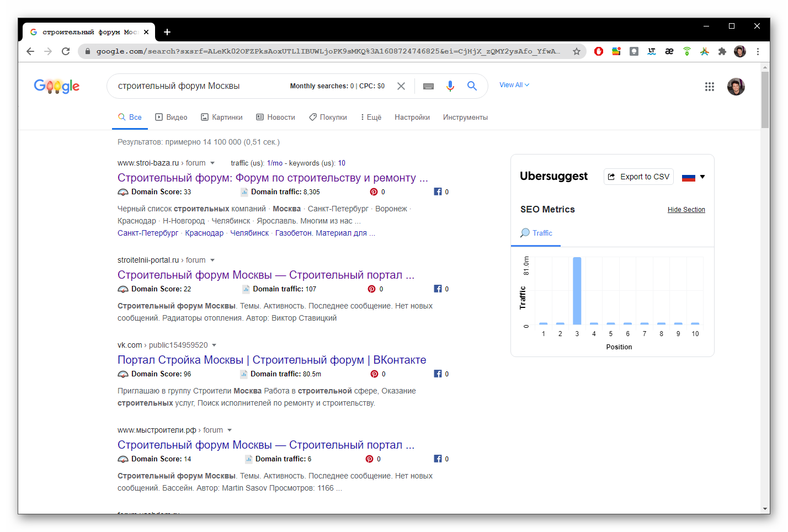Image resolution: width=788 pixels, height=532 pixels.
Task: Expand the View All dropdown
Action: pyautogui.click(x=514, y=85)
